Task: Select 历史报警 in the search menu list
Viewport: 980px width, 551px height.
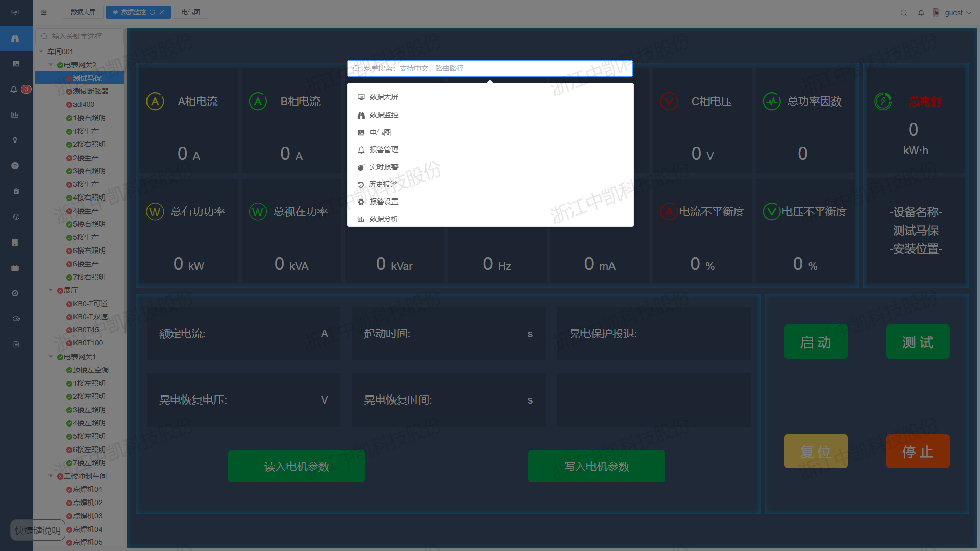Action: 383,184
